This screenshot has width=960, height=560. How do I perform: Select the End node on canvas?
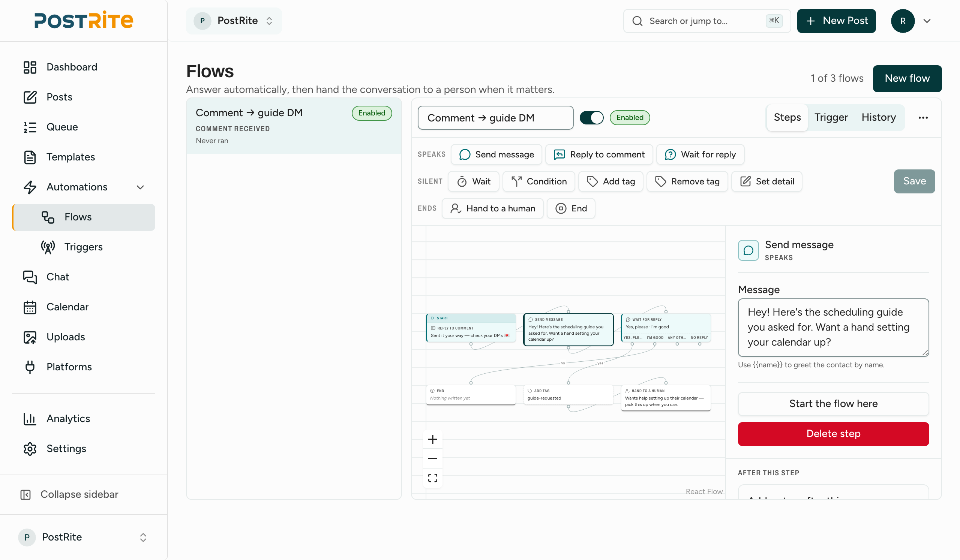471,395
